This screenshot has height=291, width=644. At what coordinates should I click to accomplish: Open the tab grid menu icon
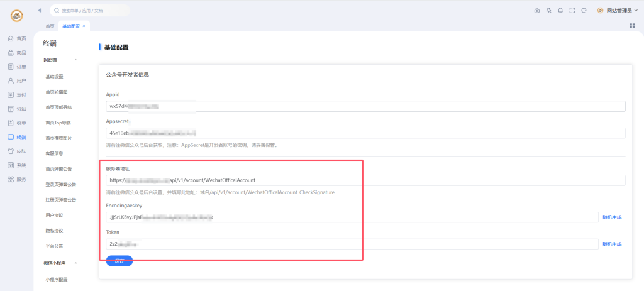(631, 26)
